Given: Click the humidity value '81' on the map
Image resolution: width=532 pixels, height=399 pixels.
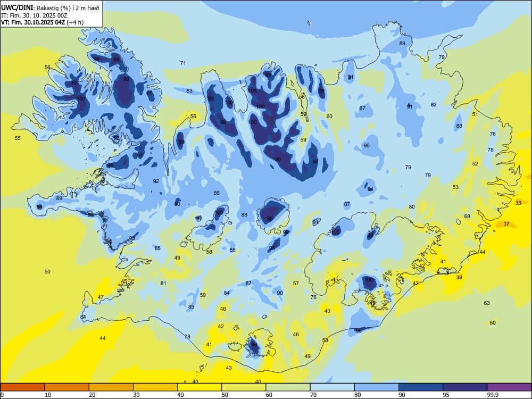Looking at the screenshot, I should (163, 284).
